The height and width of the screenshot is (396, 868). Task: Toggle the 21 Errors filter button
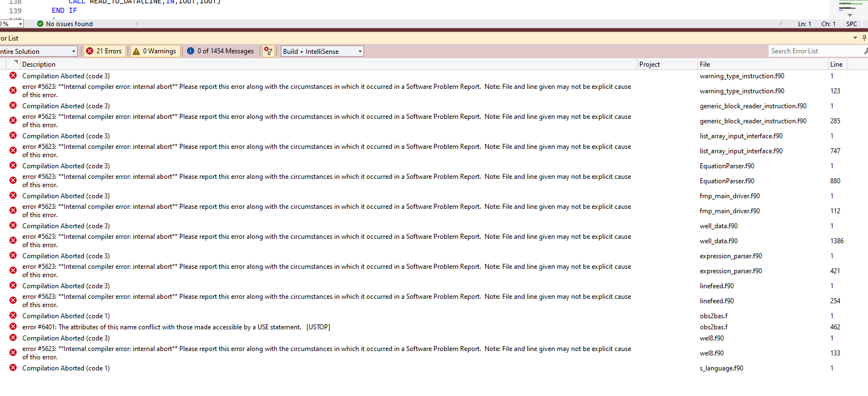[x=104, y=51]
